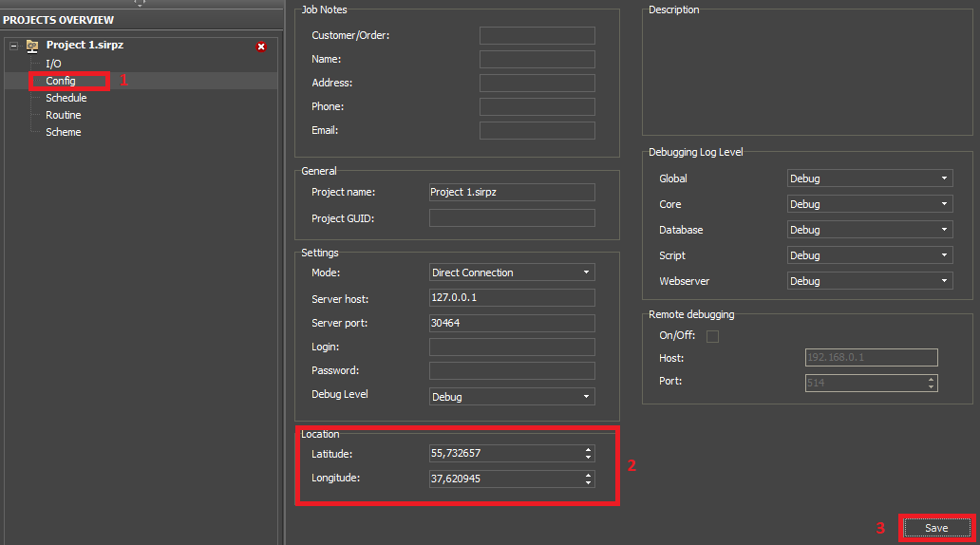Click the Project 1.sirpz project icon

[31, 46]
